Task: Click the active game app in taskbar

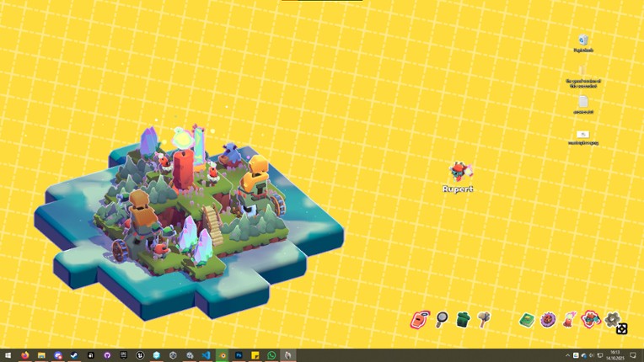Action: pos(288,355)
